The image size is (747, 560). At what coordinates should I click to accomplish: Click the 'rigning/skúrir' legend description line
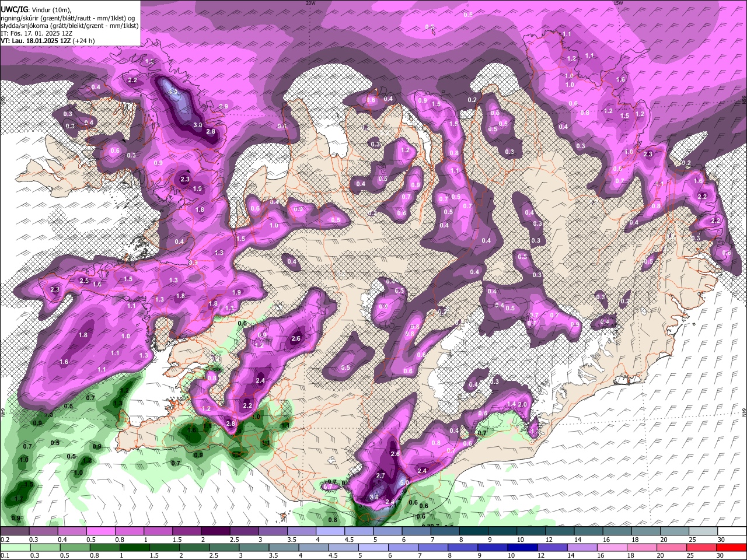[x=69, y=17]
